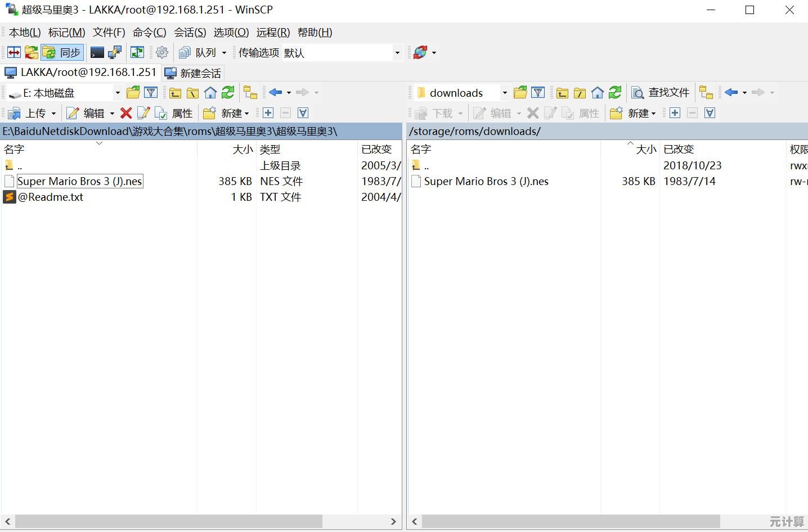This screenshot has height=532, width=808.
Task: Open the 会话(S) menu
Action: tap(190, 33)
